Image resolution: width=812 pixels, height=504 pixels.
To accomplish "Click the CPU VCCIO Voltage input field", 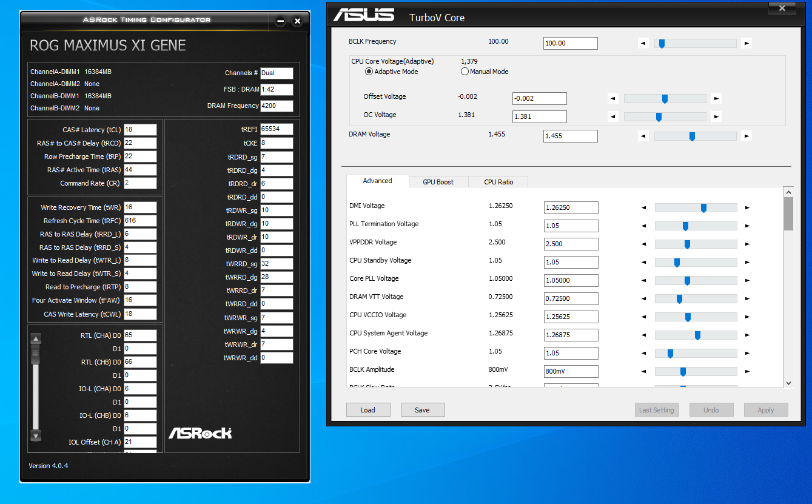I will 571,317.
